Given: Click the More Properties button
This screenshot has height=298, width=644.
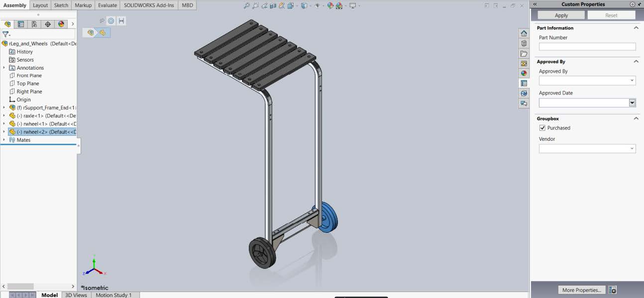Looking at the screenshot, I should tap(581, 290).
